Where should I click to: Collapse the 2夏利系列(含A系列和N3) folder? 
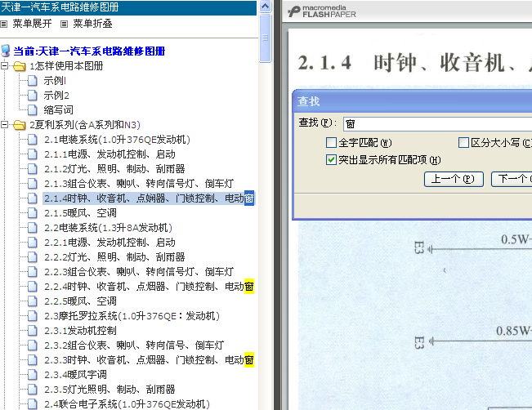4,125
